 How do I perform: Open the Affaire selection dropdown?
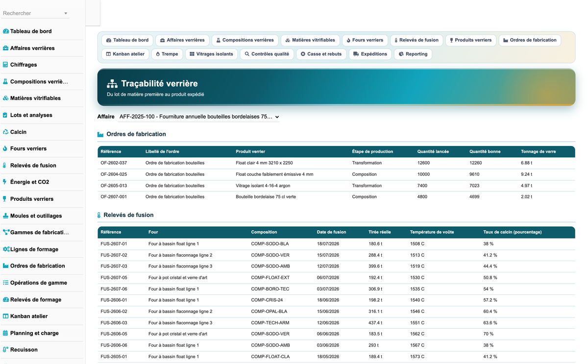pos(199,117)
